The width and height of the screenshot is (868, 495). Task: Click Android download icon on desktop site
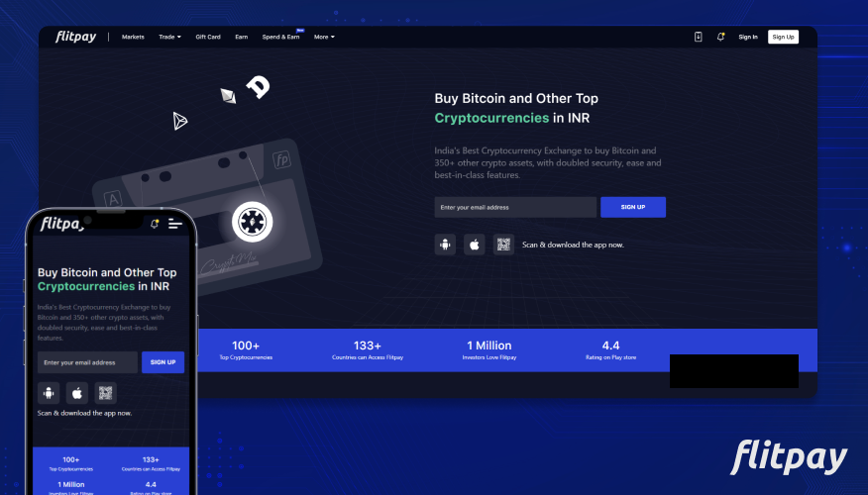tap(445, 245)
